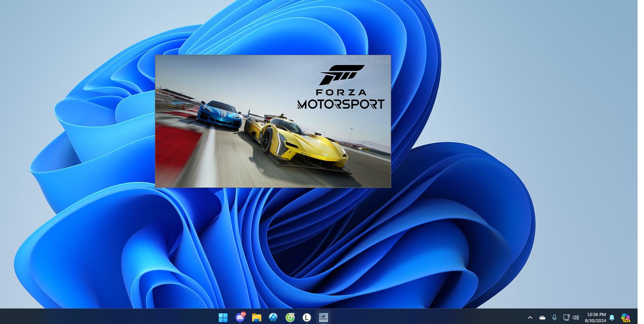Open the volume speaker control
644x324 pixels.
pyautogui.click(x=576, y=318)
